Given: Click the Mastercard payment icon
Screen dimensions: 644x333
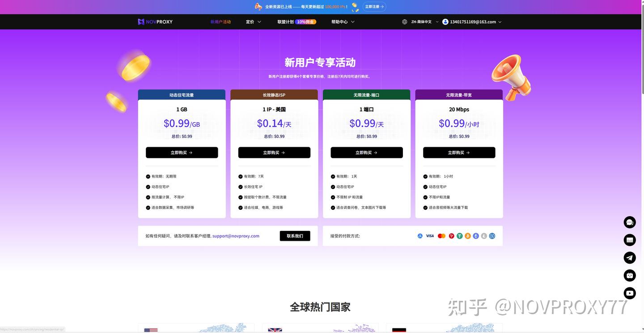Looking at the screenshot, I should click(x=441, y=236).
